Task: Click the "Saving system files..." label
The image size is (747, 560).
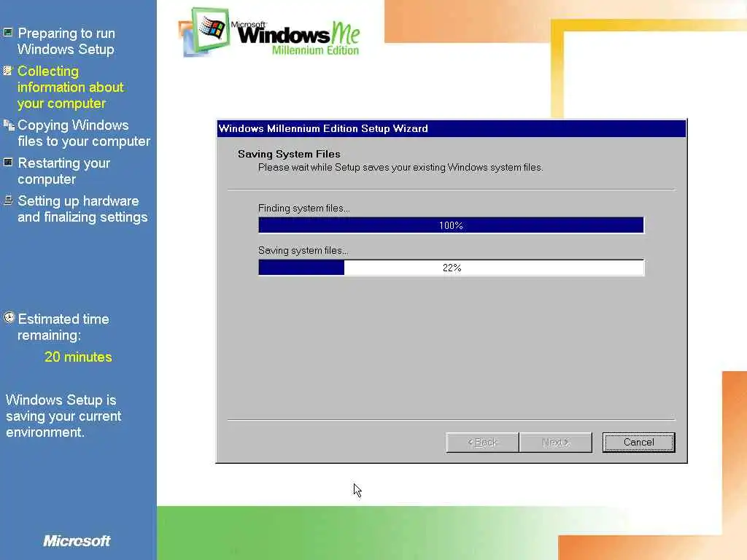Action: (303, 251)
